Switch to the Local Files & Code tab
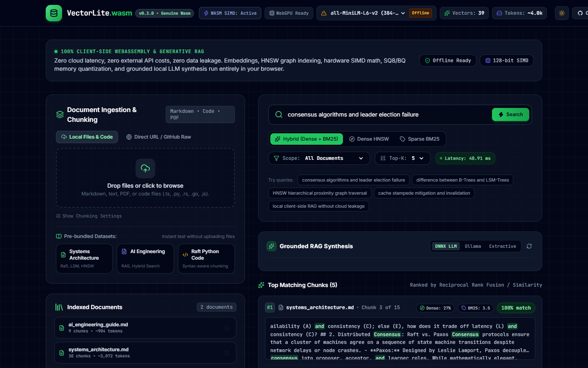 coord(87,137)
